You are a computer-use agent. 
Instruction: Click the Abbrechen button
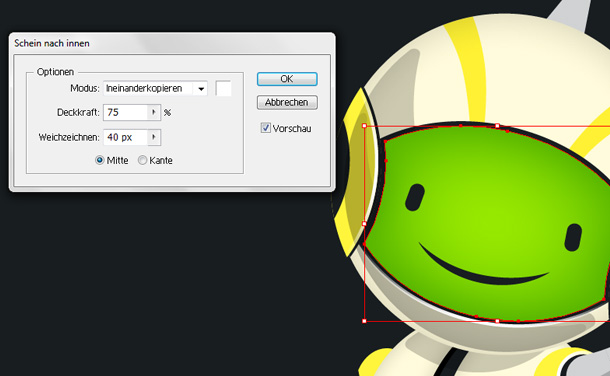287,102
